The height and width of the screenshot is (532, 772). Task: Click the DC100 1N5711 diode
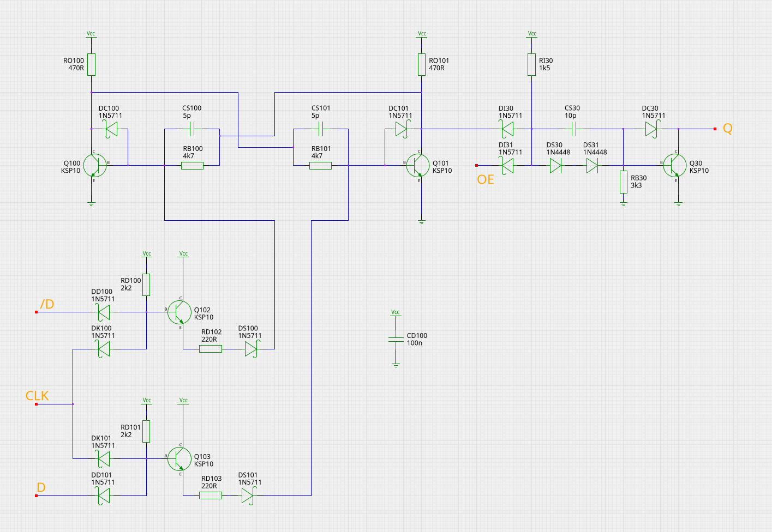[x=111, y=129]
